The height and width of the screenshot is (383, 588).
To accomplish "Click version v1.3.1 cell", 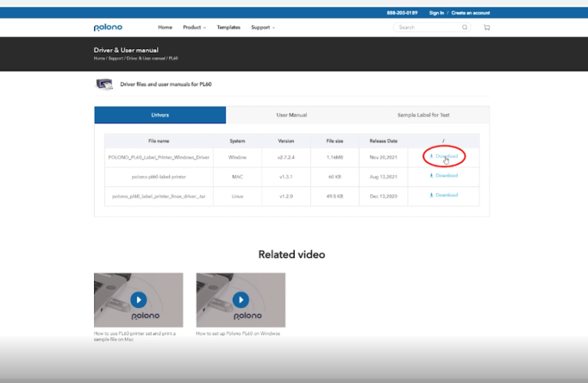I will [286, 177].
